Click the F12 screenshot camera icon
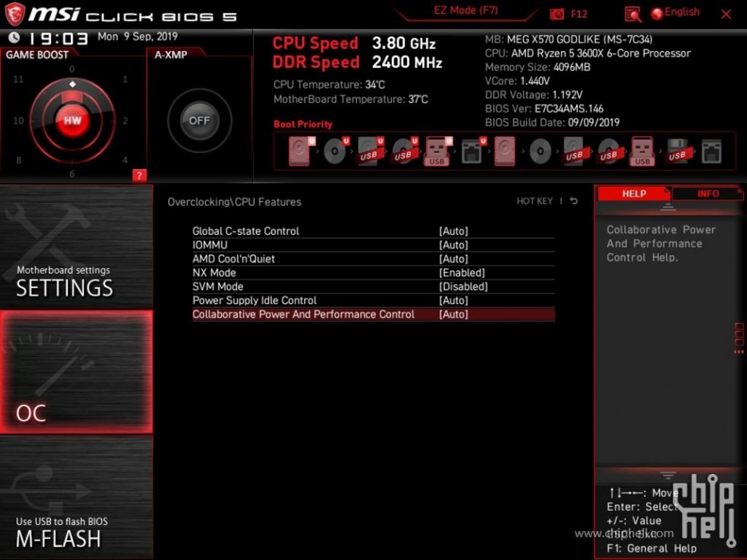The image size is (747, 560). (557, 14)
